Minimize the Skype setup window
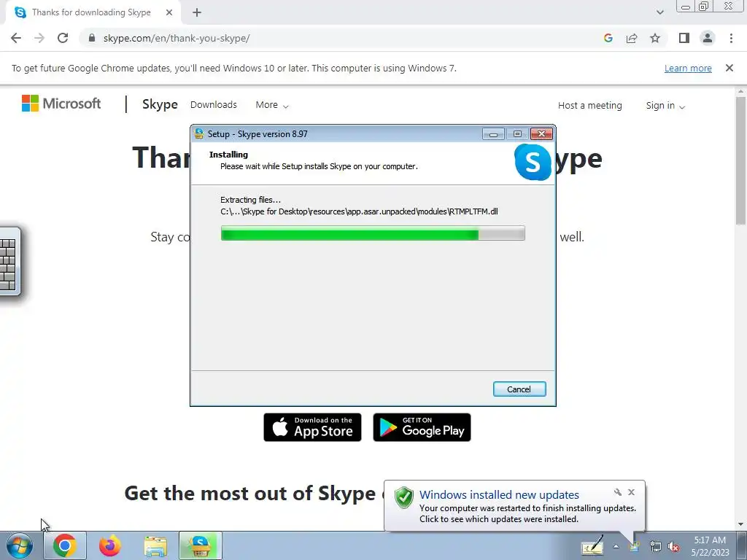This screenshot has width=747, height=560. [x=493, y=134]
